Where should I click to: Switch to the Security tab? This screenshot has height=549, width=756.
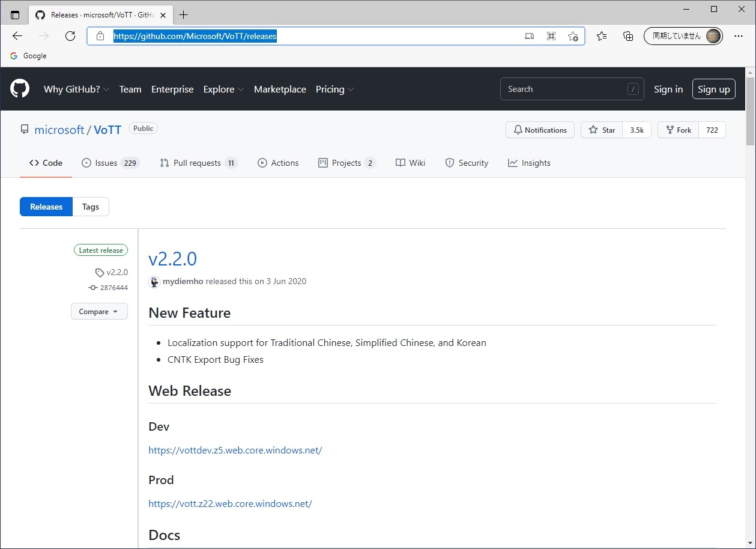point(467,163)
